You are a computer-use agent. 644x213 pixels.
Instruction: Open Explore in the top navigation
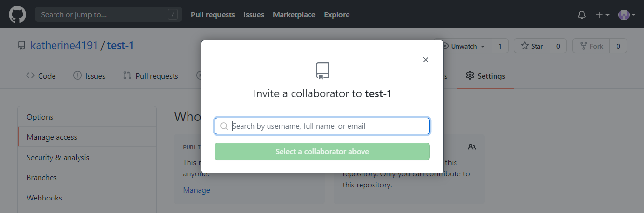tap(337, 14)
